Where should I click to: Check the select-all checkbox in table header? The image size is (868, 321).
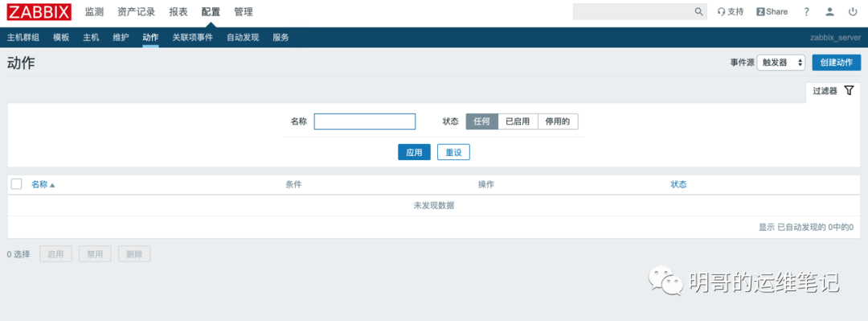pos(17,184)
